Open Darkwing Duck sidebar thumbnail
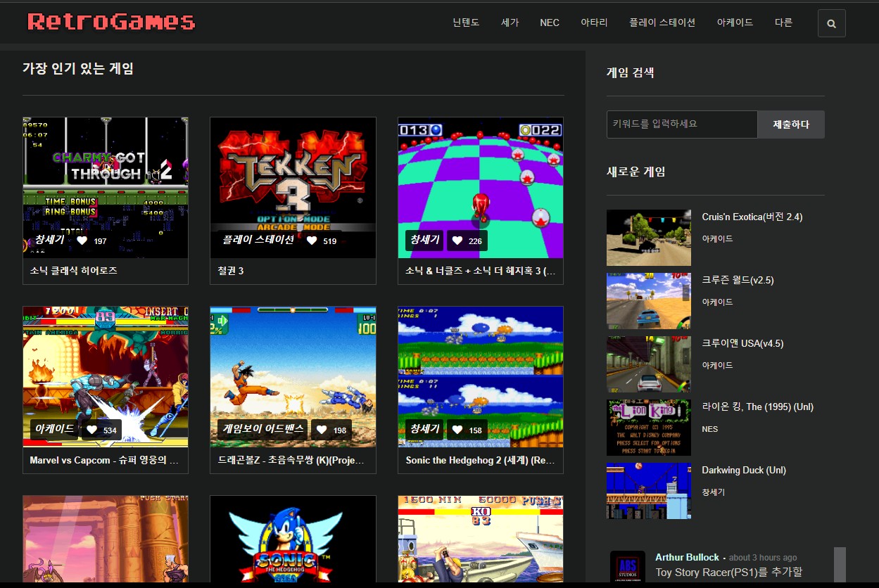This screenshot has width=879, height=588. pyautogui.click(x=649, y=491)
